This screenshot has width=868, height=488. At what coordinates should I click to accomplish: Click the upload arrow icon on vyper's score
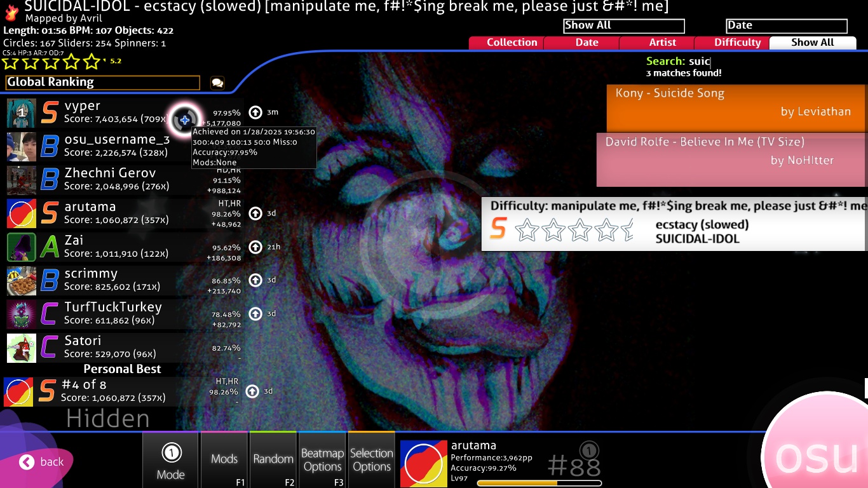coord(255,112)
